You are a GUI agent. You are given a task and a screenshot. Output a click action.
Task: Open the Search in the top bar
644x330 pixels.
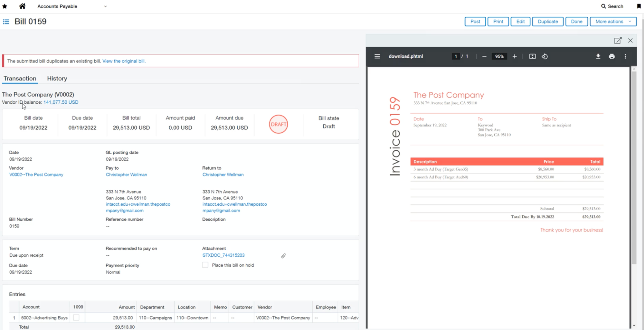pyautogui.click(x=611, y=6)
